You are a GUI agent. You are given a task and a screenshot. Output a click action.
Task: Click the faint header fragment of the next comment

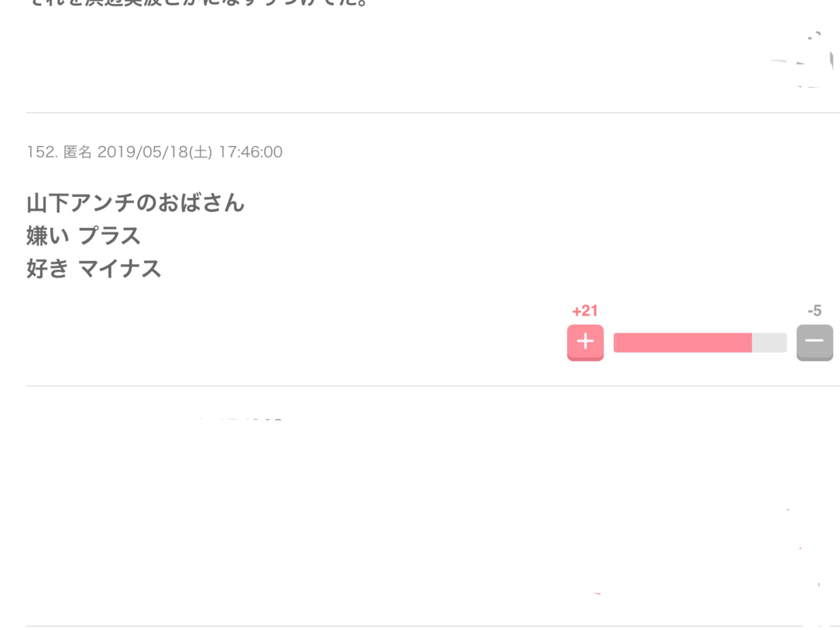[240, 419]
